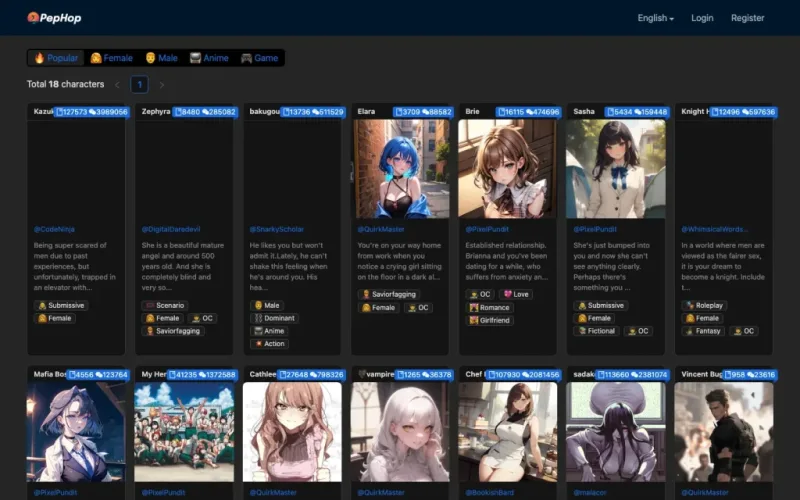
Task: Go to previous page arrow
Action: (117, 85)
